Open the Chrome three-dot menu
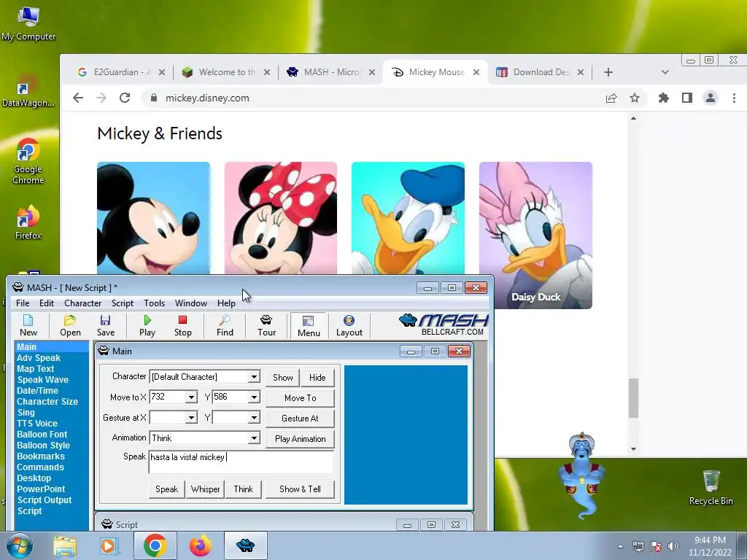 coord(734,98)
